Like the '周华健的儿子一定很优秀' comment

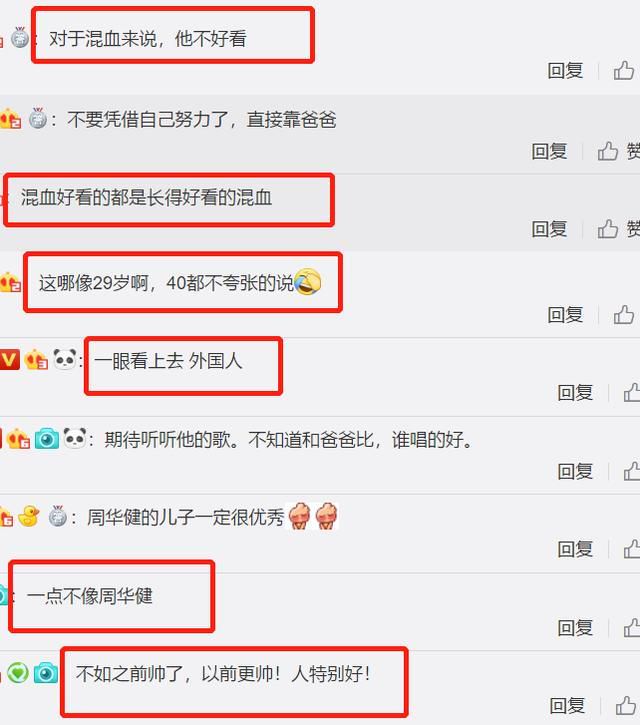[632, 549]
